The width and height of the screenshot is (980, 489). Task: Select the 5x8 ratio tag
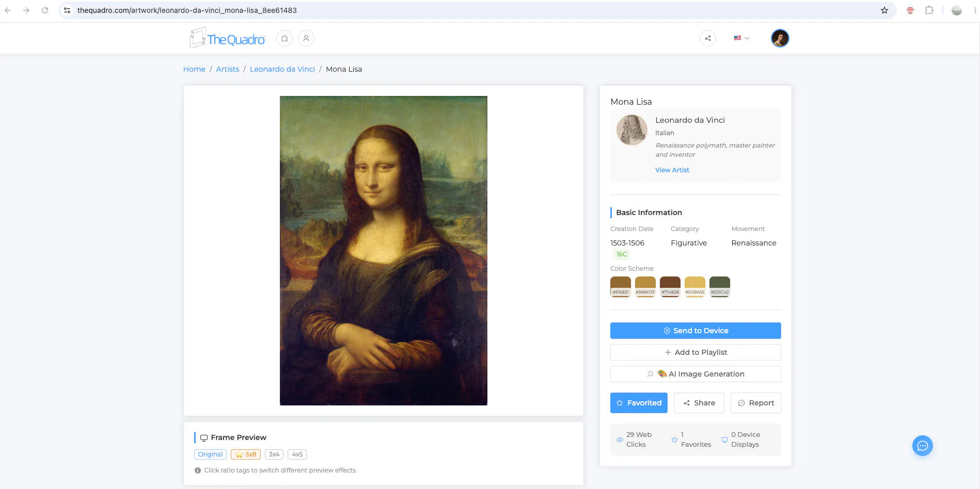[246, 454]
